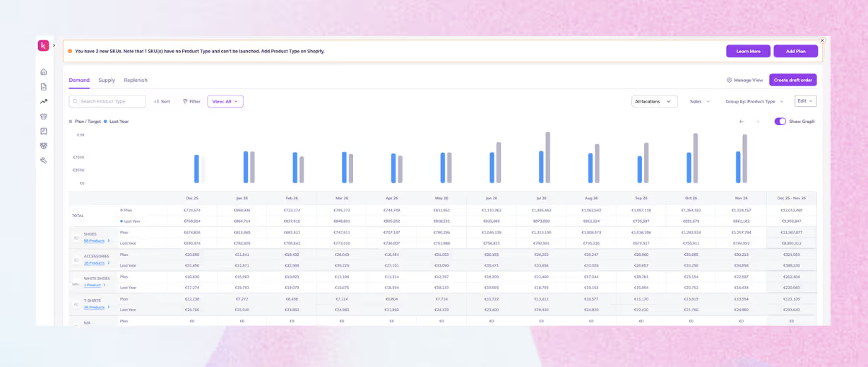Open the stacked boxes icon in the sidebar
This screenshot has height=367, width=868.
43,146
